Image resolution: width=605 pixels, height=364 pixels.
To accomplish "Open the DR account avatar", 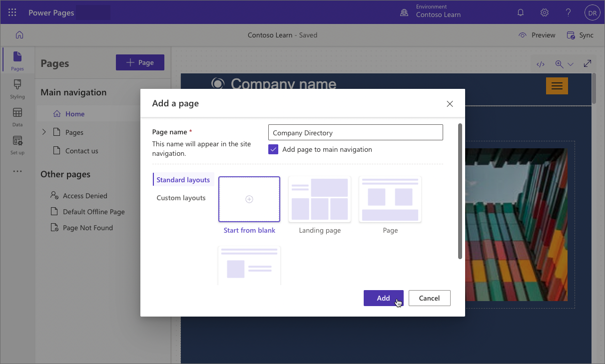I will 592,13.
